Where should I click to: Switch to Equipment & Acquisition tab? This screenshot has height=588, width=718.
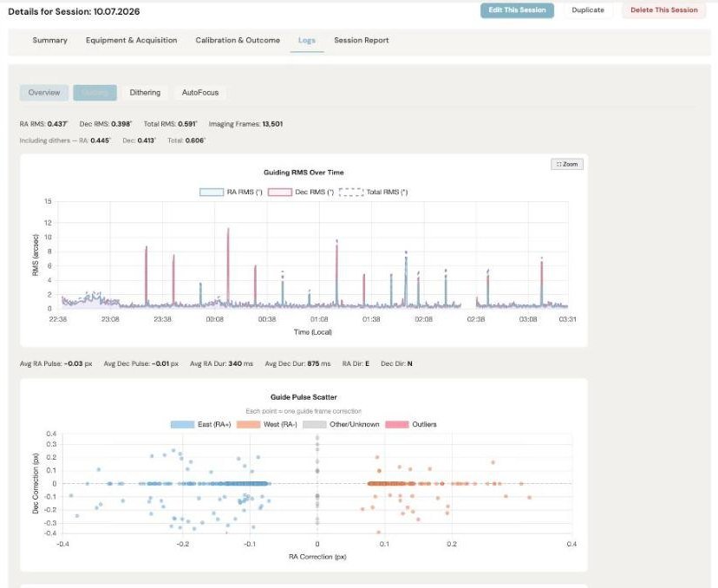click(x=132, y=40)
